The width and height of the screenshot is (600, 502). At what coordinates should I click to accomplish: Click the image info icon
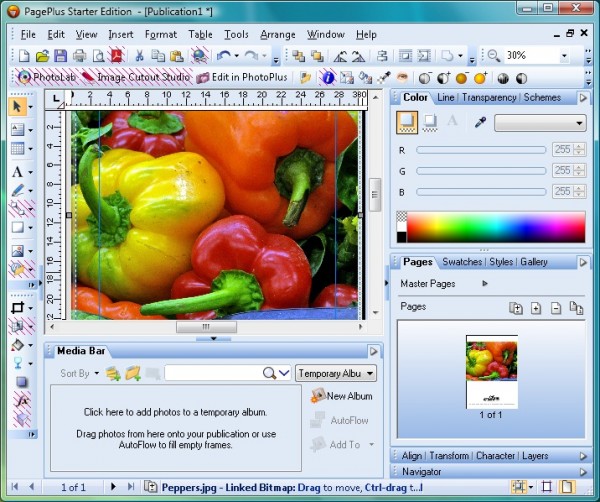pos(327,78)
